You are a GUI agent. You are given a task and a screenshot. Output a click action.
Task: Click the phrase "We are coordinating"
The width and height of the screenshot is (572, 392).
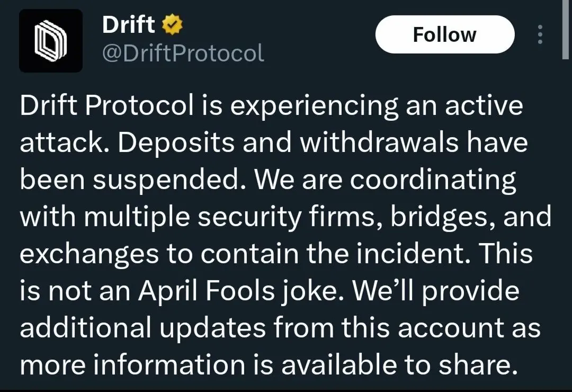coord(385,180)
